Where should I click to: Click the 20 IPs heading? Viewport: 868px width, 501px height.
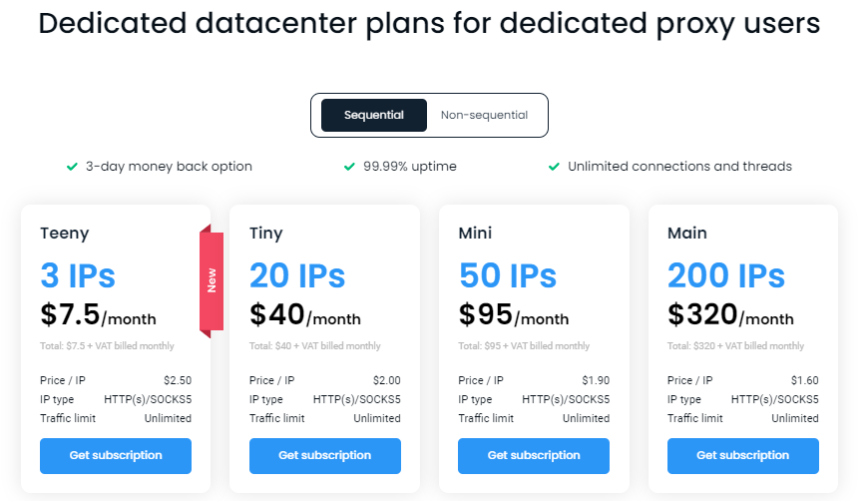[x=297, y=275]
